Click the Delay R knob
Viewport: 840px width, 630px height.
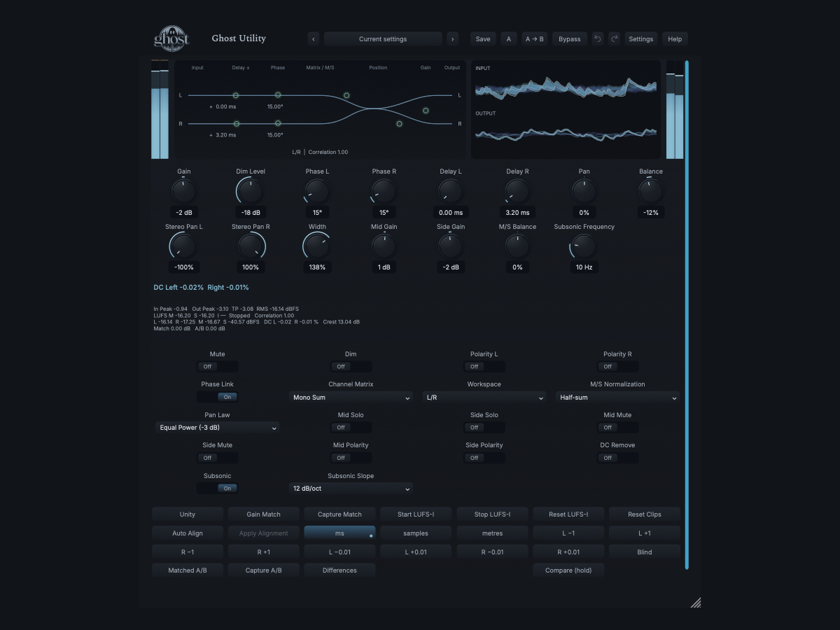coord(517,191)
